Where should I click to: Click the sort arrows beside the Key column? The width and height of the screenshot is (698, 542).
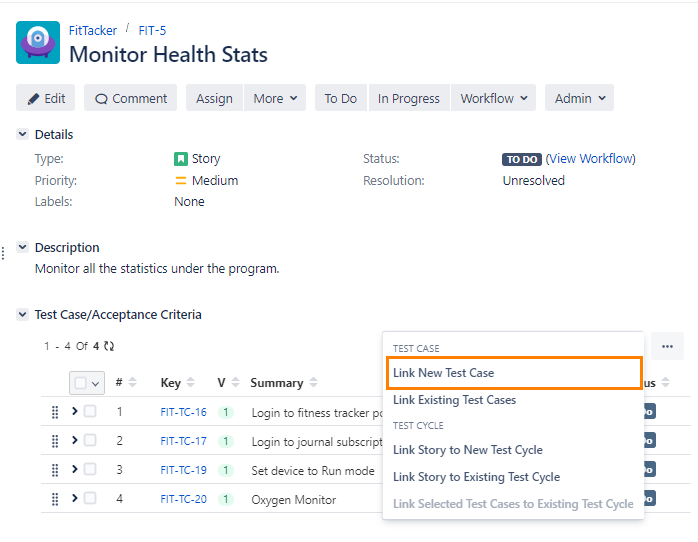(191, 382)
